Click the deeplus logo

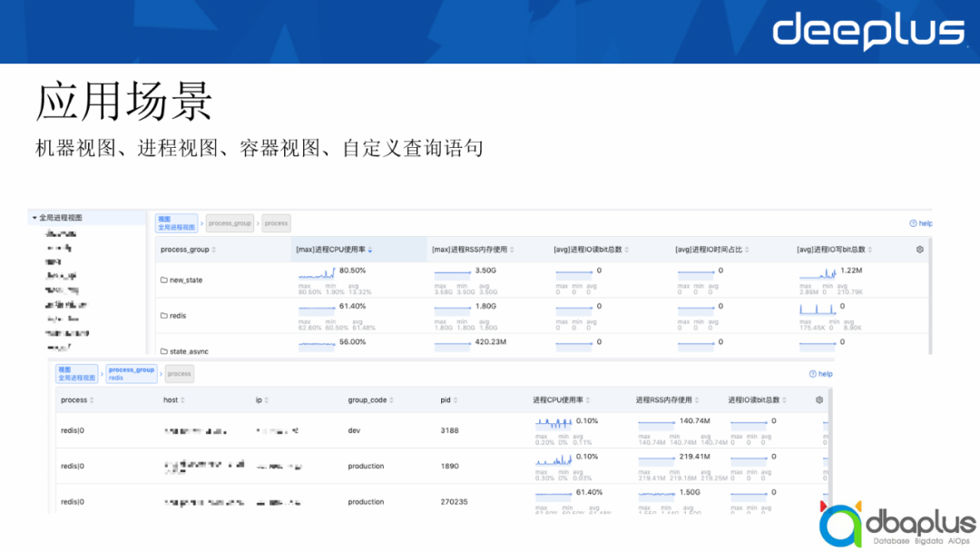coord(868,31)
